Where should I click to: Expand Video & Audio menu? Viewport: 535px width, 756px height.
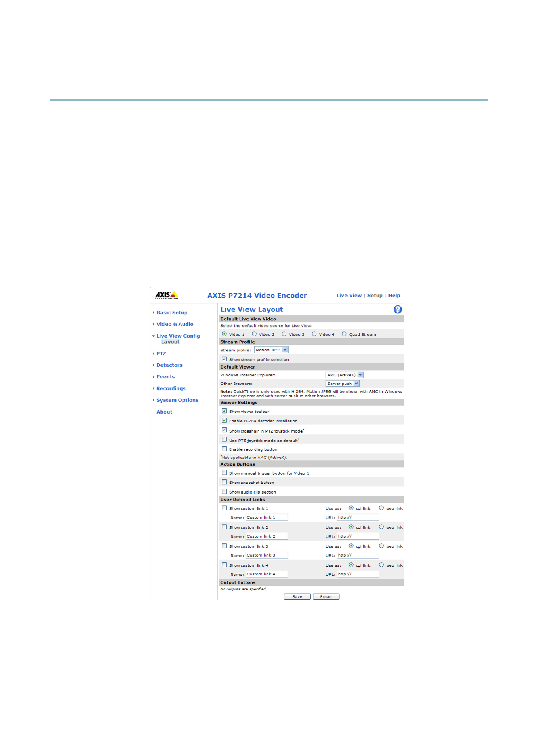[175, 324]
